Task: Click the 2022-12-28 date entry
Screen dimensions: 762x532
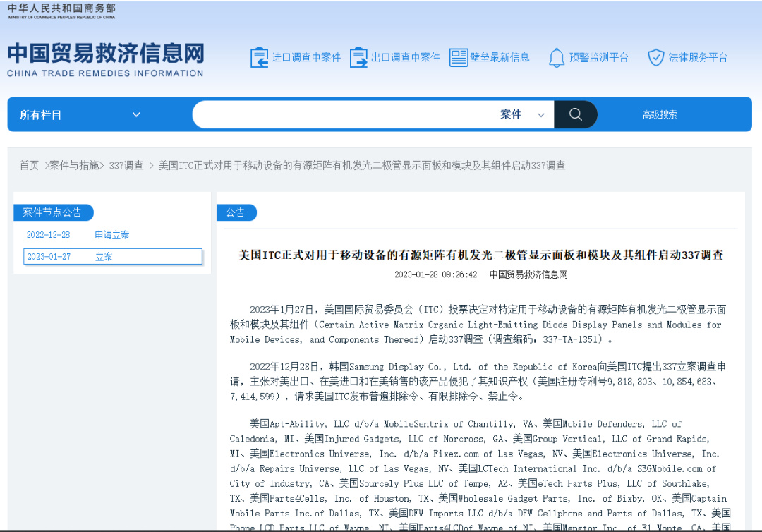Action: (48, 235)
